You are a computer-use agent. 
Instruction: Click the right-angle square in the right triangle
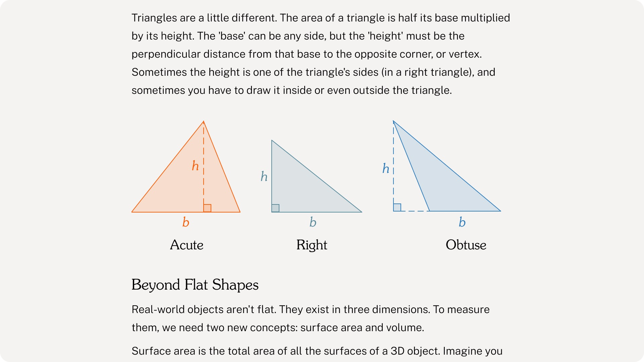tap(275, 208)
